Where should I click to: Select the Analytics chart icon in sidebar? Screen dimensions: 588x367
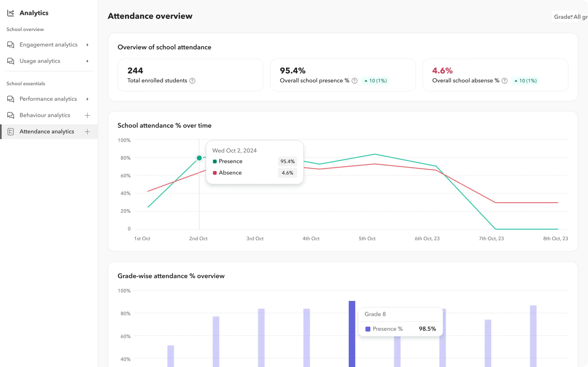click(11, 13)
